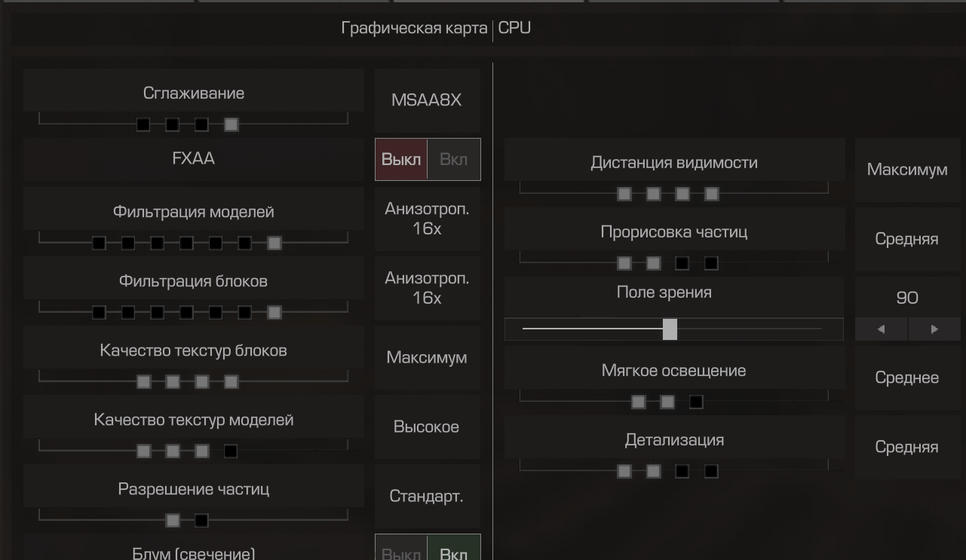Click the Максимум value beside Дистанция видимости
Image resolution: width=966 pixels, height=560 pixels.
907,170
